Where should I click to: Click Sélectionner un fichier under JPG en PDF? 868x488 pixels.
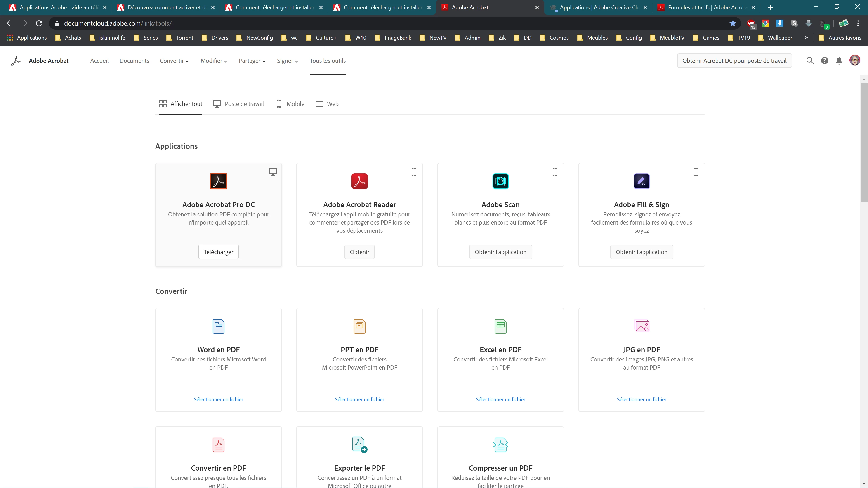(x=641, y=399)
